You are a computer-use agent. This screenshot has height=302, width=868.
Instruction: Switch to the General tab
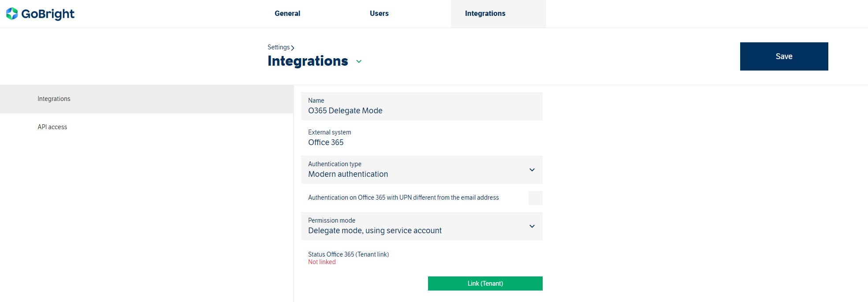pyautogui.click(x=287, y=14)
